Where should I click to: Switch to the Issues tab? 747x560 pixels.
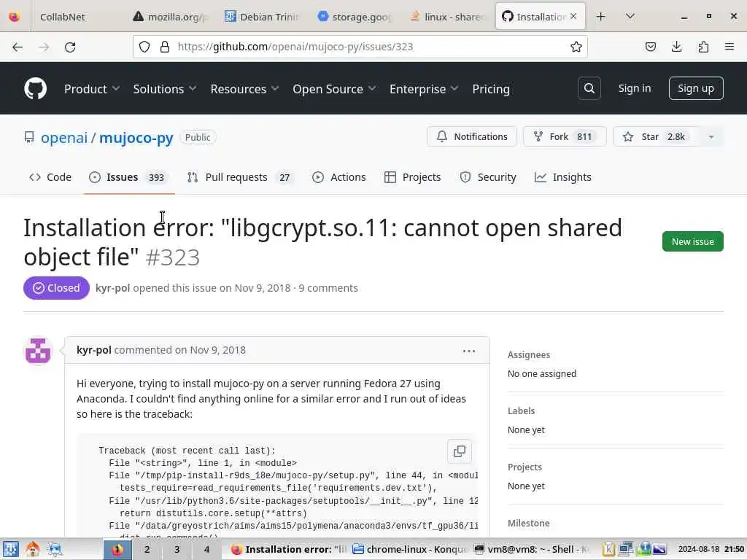[129, 177]
